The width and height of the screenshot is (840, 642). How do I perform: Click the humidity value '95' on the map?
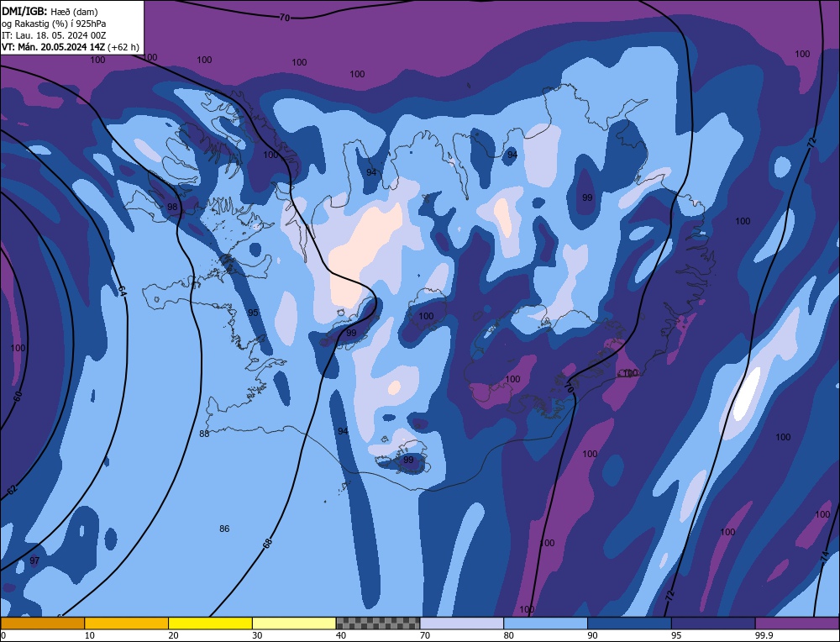(x=253, y=313)
